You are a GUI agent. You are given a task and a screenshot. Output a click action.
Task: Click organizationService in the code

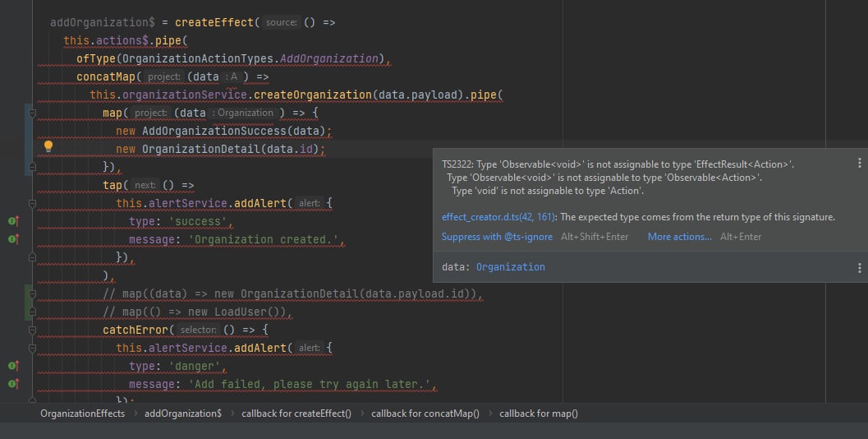click(184, 95)
